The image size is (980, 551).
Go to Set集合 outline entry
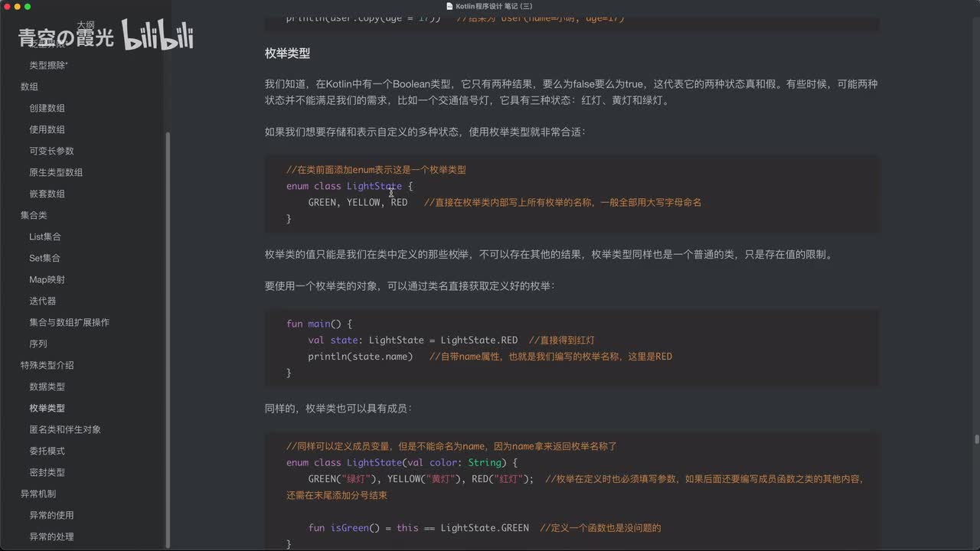click(44, 258)
